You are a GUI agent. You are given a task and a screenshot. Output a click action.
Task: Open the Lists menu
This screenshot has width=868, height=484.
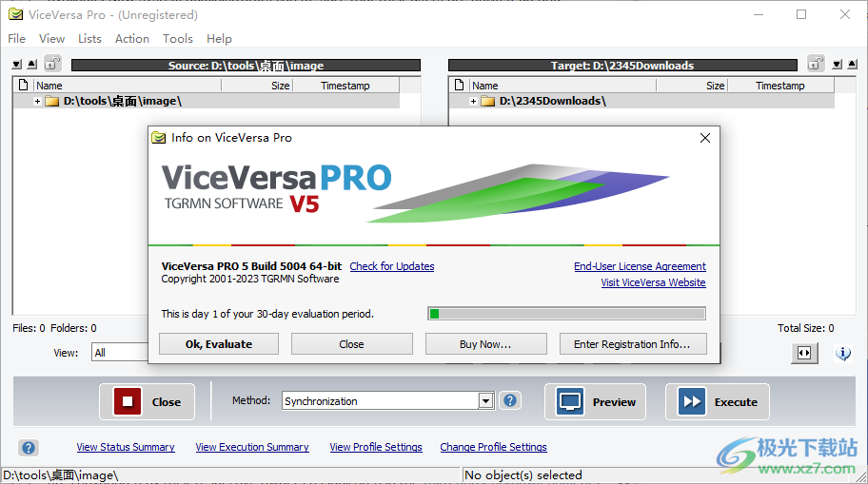tap(89, 39)
